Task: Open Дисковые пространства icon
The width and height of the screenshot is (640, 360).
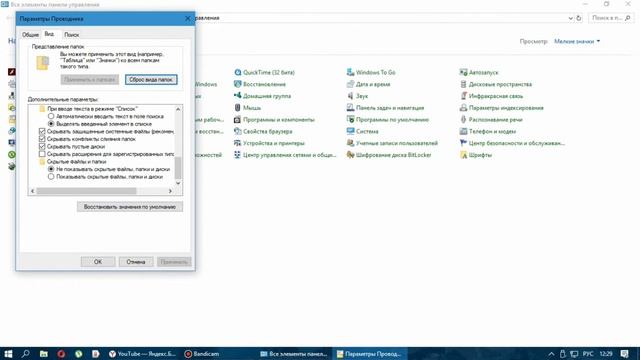Action: (x=463, y=84)
